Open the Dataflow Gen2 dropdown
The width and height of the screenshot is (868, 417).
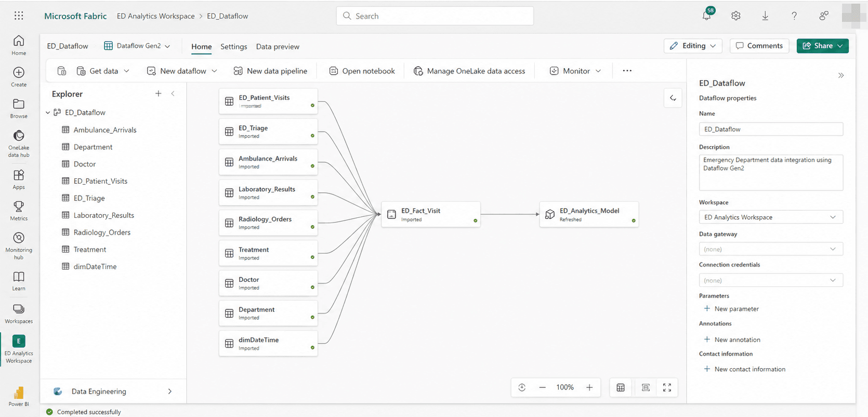click(x=137, y=46)
